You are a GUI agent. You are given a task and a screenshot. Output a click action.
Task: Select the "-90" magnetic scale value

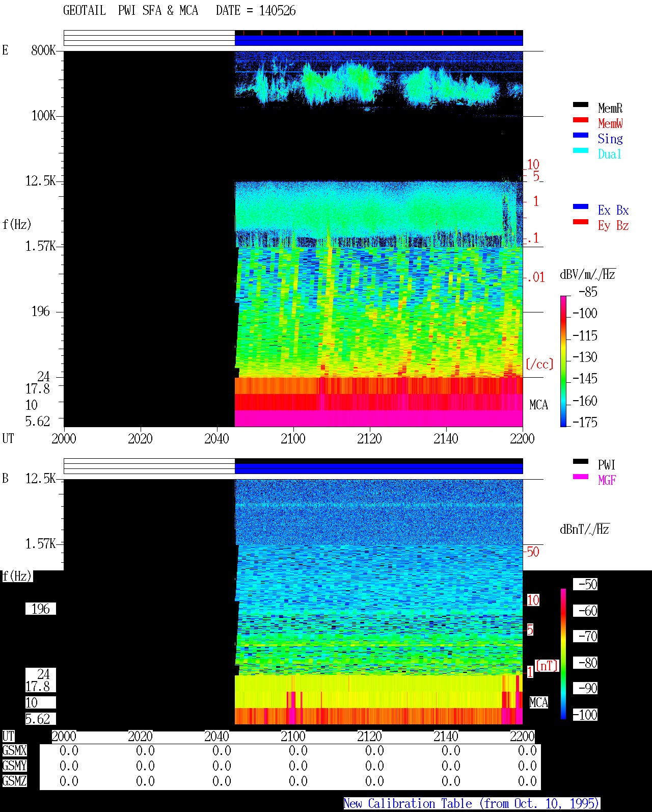pos(585,688)
